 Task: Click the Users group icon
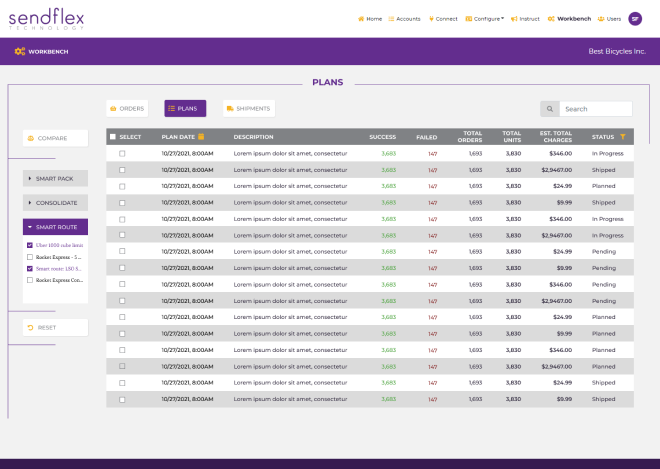(x=600, y=18)
